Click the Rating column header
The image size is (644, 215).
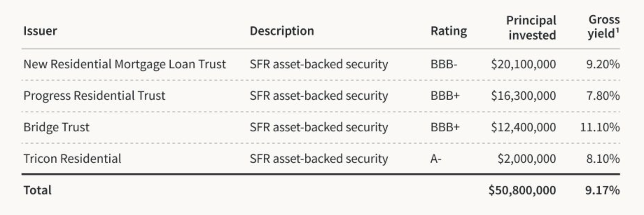pyautogui.click(x=448, y=31)
